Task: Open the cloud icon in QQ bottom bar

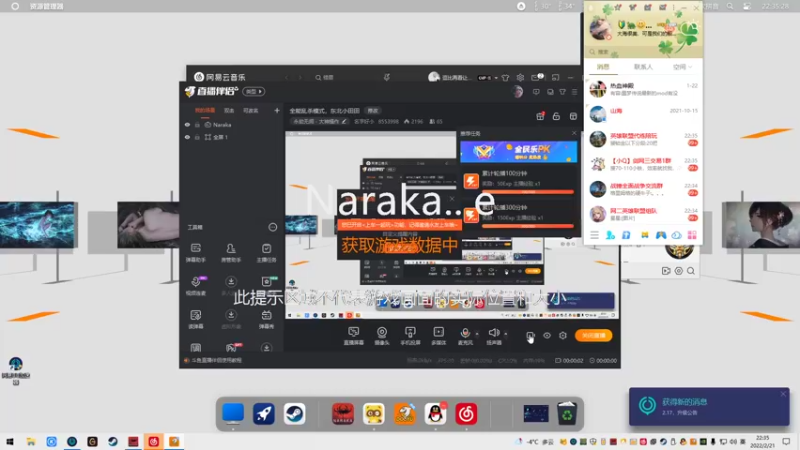Action: pyautogui.click(x=676, y=235)
